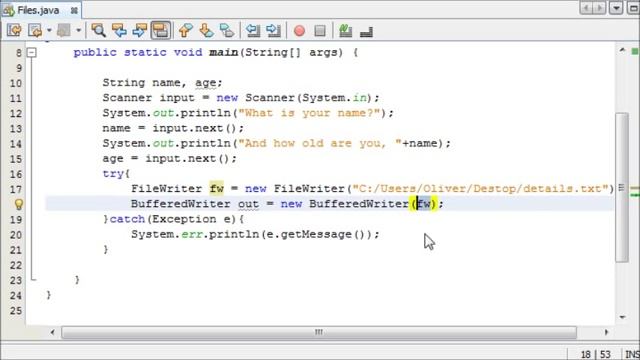
Task: Click Find Previous Occurrence icon
Action: point(119,31)
